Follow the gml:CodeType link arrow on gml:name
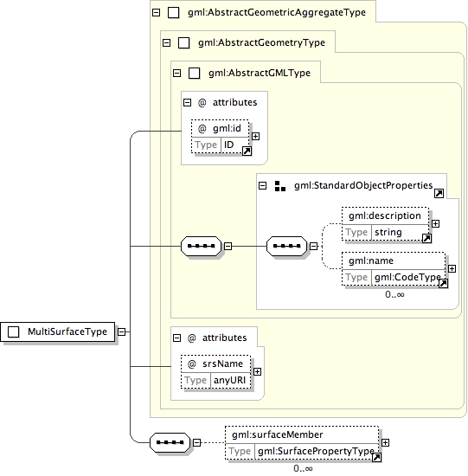 (x=443, y=283)
